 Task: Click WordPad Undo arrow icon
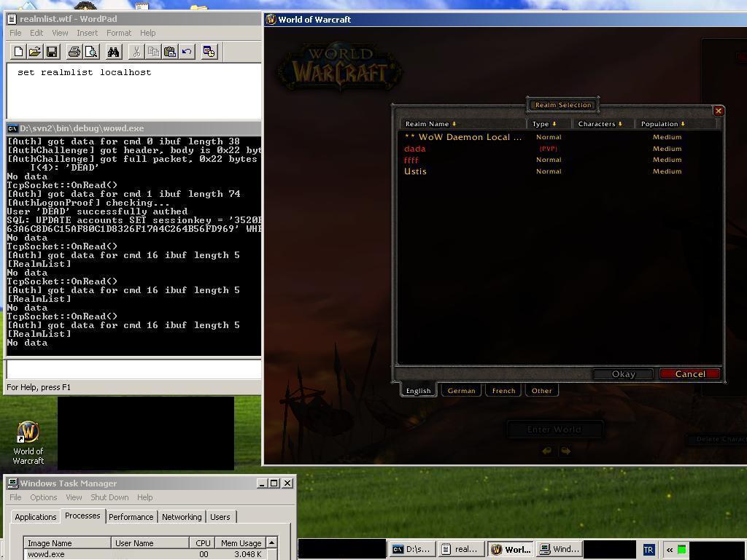[x=187, y=52]
